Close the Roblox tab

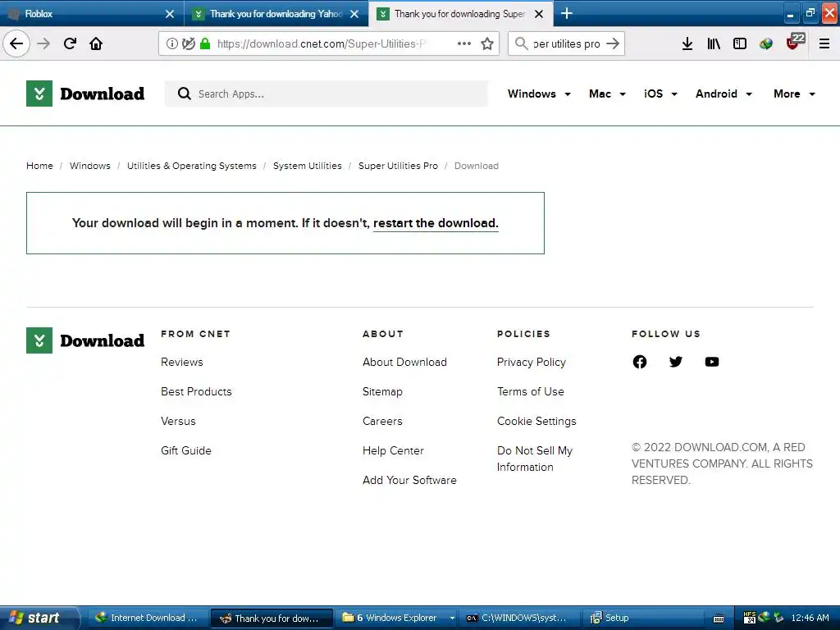pyautogui.click(x=170, y=14)
